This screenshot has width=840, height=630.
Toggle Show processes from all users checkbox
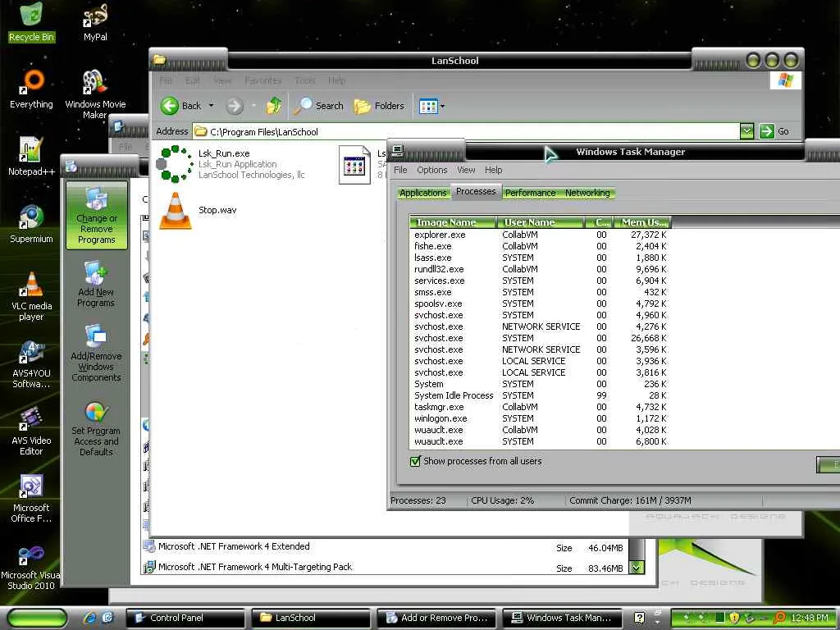click(x=415, y=461)
